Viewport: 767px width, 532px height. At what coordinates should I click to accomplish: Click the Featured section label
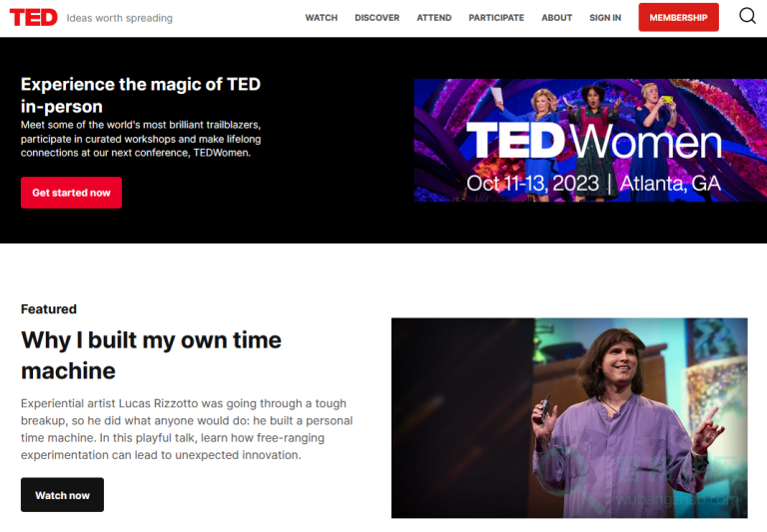48,309
